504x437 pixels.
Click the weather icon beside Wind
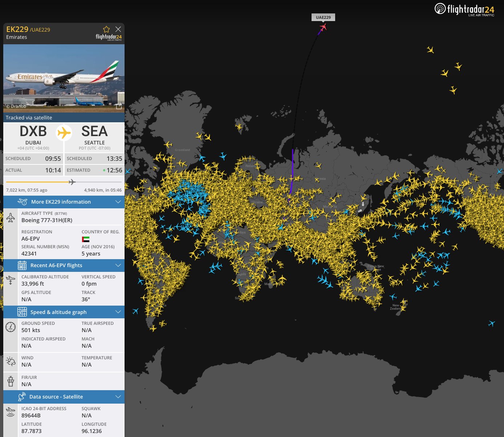tap(11, 362)
